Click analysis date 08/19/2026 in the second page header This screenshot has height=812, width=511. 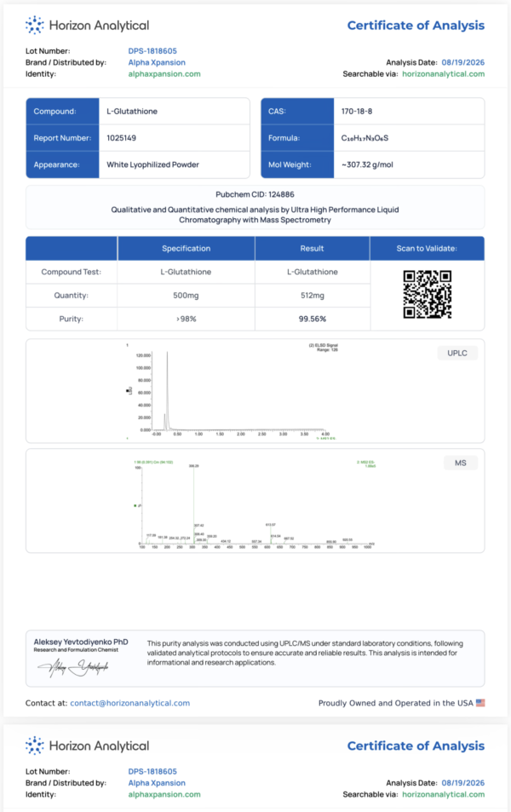462,783
